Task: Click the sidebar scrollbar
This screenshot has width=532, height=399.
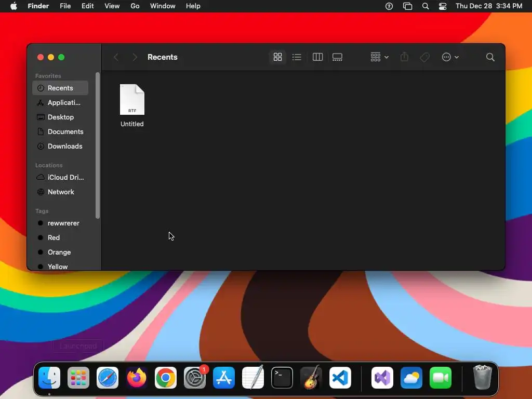Action: tap(98, 145)
